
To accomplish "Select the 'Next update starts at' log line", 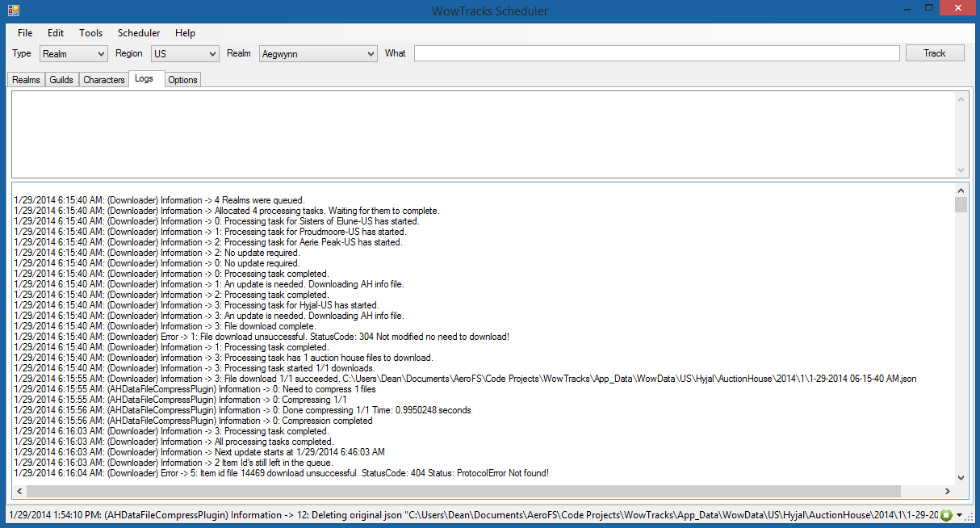I will (200, 452).
